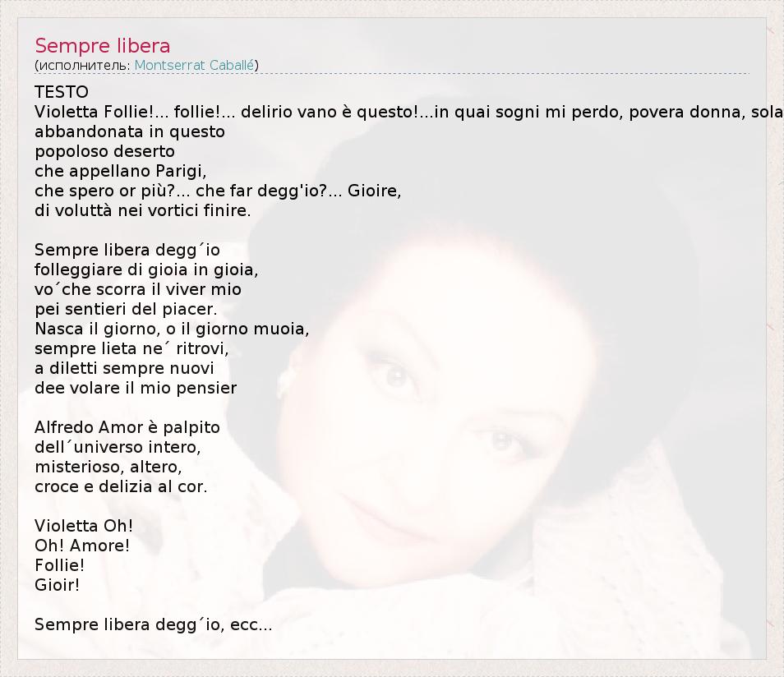784x677 pixels.
Task: Click the line popoloso deserto
Action: point(104,151)
